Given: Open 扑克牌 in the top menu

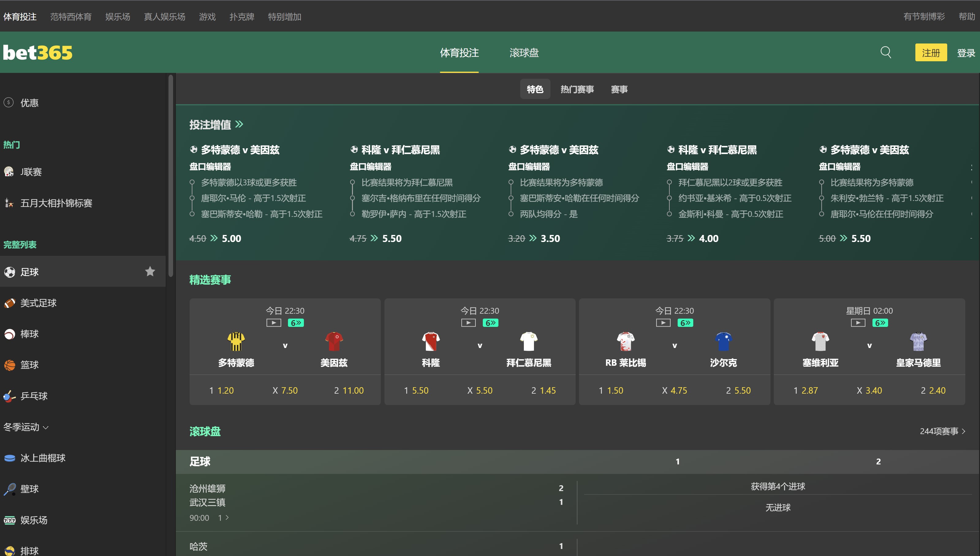Looking at the screenshot, I should click(x=242, y=17).
